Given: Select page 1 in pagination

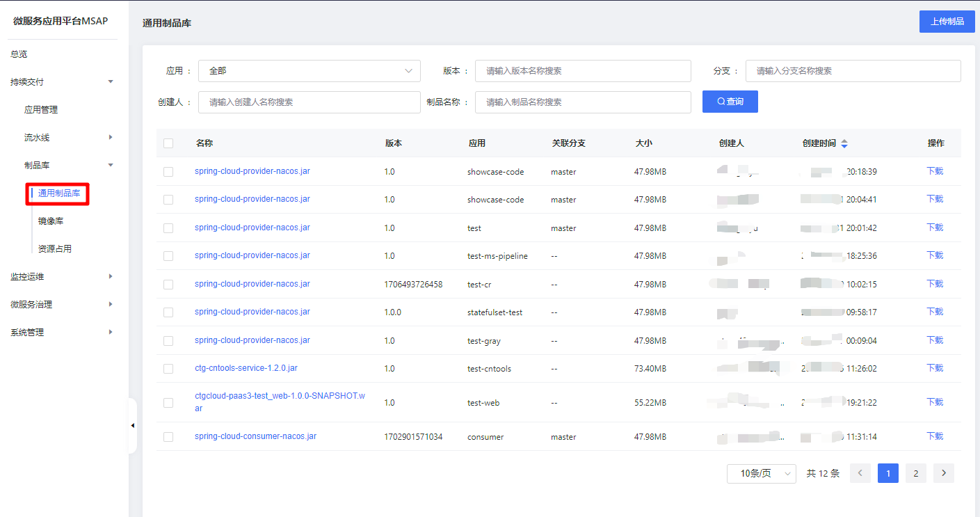Looking at the screenshot, I should pos(888,473).
